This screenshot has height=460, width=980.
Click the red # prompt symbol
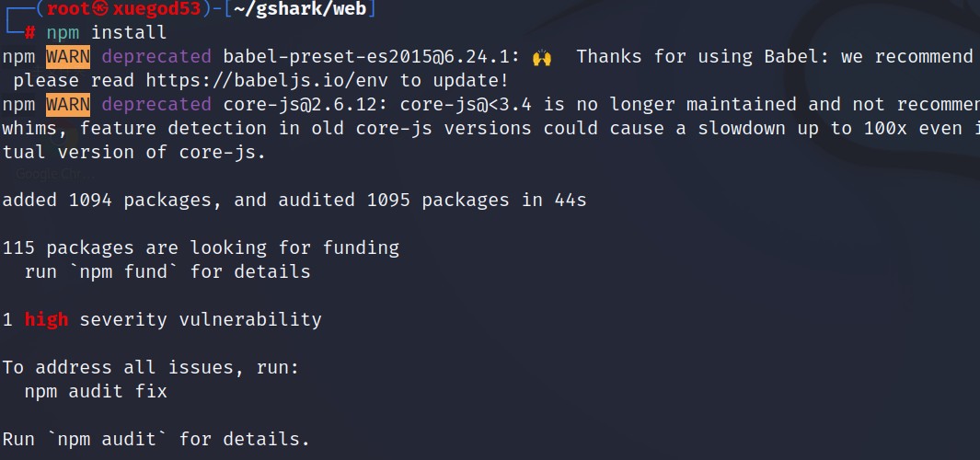(x=29, y=33)
